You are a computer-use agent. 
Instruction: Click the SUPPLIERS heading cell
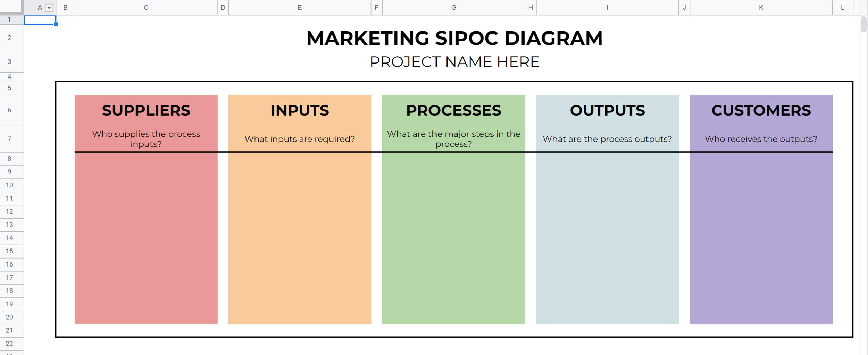click(x=146, y=110)
